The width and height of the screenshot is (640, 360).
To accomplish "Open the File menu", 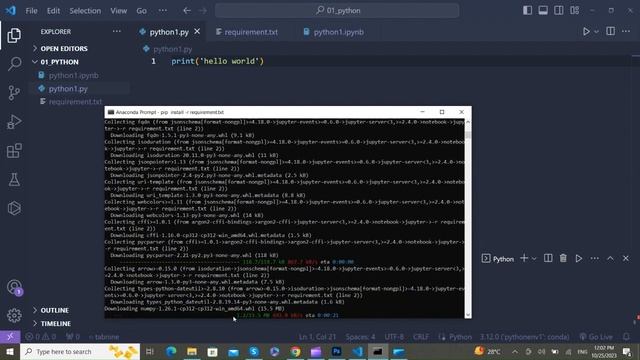I will (x=31, y=11).
